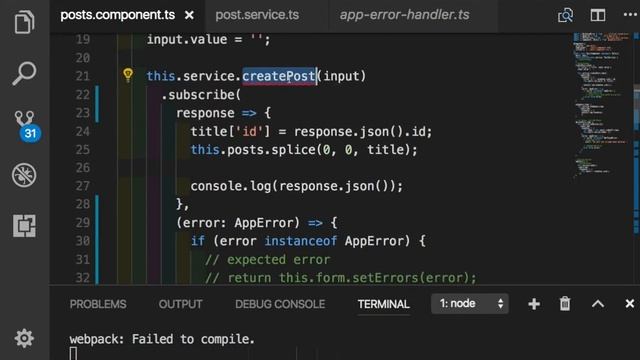Click the "input.value = '';" line 19
Screen dimensions: 640x360
coord(209,40)
